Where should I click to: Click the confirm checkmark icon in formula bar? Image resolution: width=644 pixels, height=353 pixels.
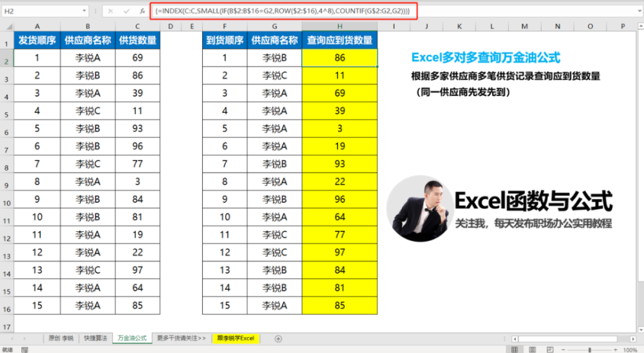click(x=126, y=11)
